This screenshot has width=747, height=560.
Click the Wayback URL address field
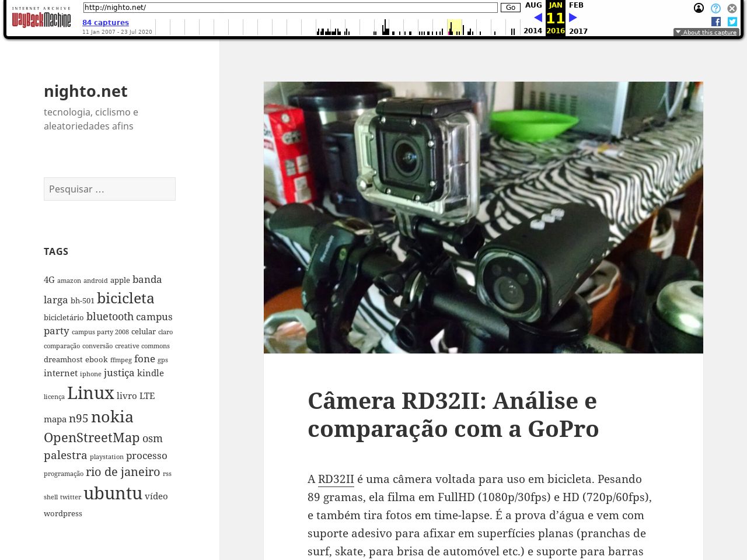coord(290,8)
